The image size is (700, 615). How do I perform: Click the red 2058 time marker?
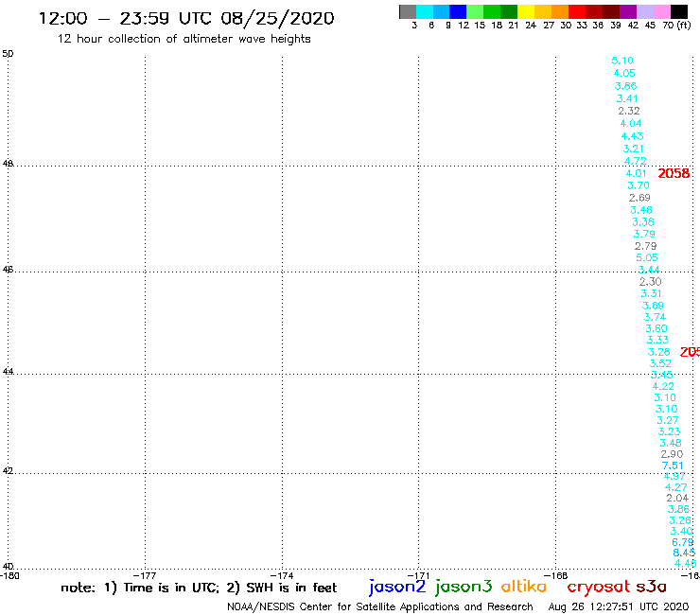coord(674,173)
